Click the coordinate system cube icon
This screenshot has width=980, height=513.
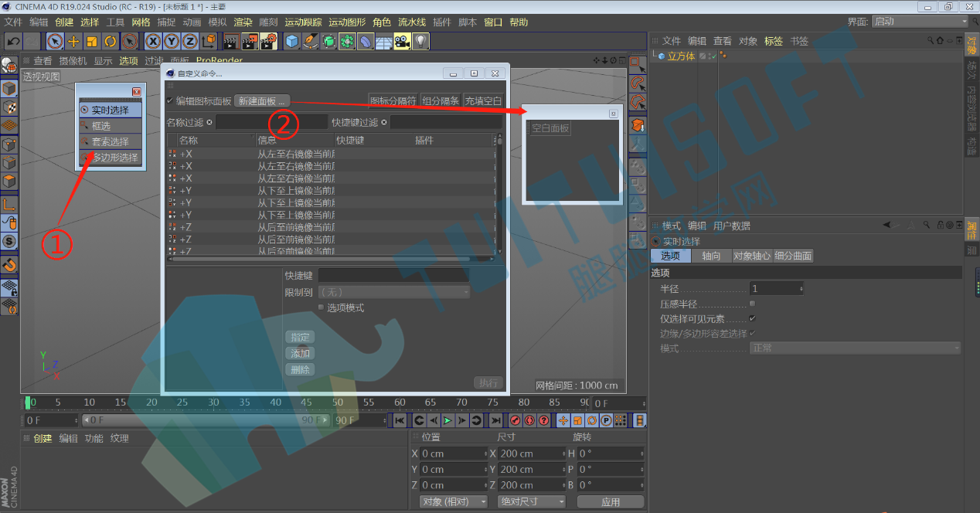(209, 41)
